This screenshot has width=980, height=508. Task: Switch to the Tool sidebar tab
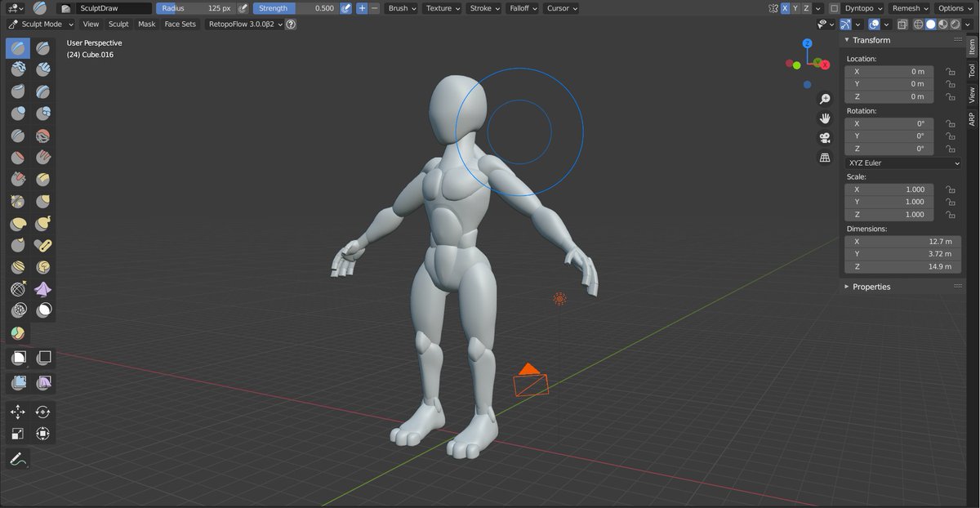pyautogui.click(x=972, y=71)
